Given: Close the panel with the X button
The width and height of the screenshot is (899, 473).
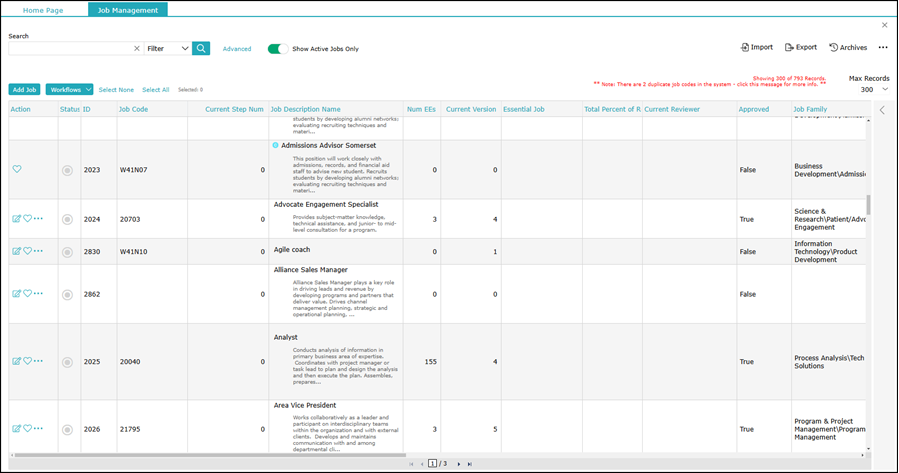Looking at the screenshot, I should 885,25.
